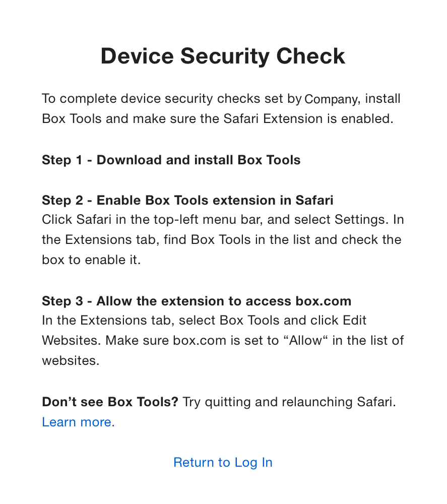Screen dimensions: 447x504
Task: Click "box.com" in the Step 3 heading
Action: pos(323,301)
